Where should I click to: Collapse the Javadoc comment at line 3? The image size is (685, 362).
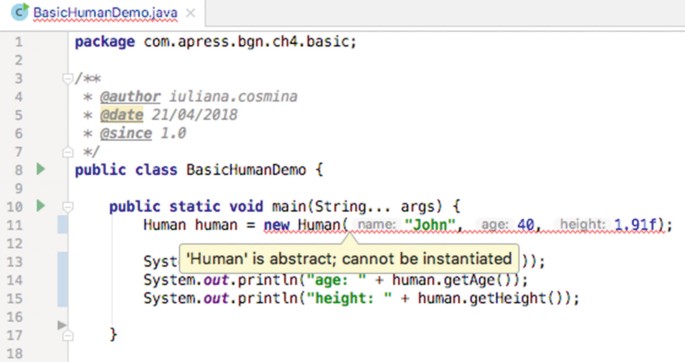(67, 79)
